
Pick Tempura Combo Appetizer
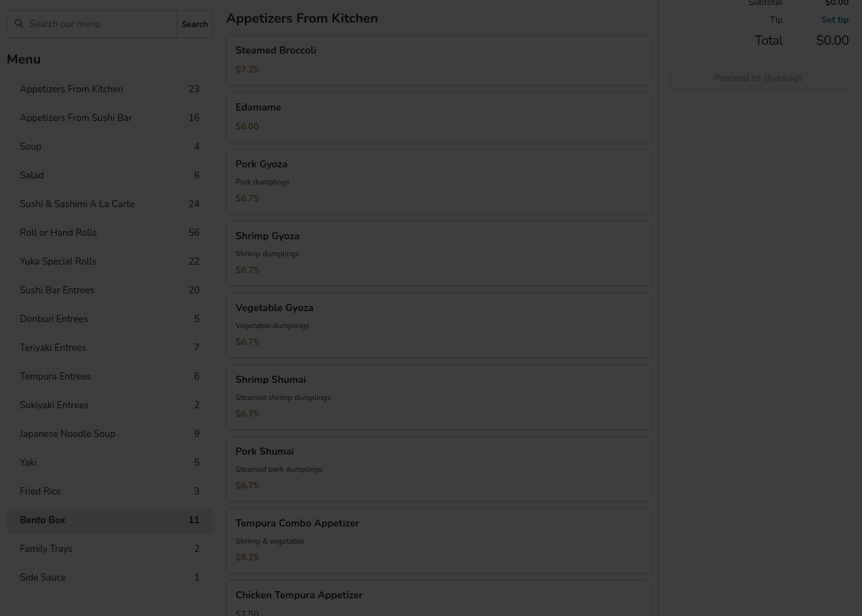coord(439,540)
